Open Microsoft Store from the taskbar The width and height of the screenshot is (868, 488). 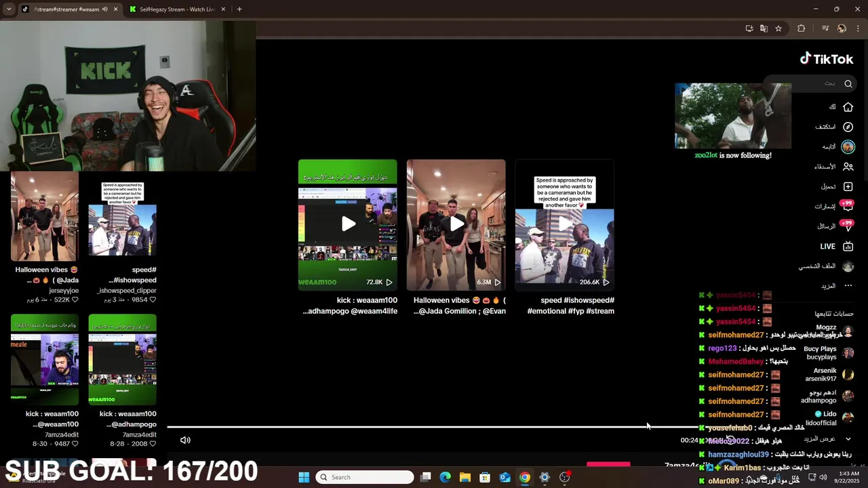coord(485,477)
